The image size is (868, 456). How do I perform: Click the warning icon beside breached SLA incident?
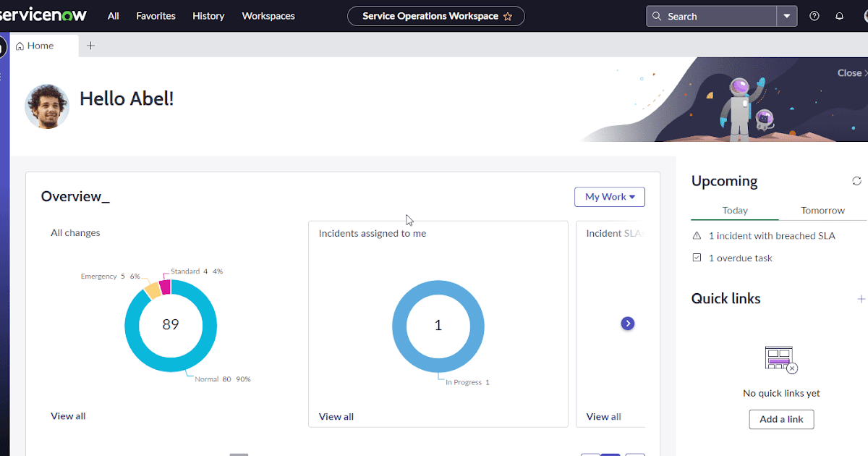[x=696, y=235]
